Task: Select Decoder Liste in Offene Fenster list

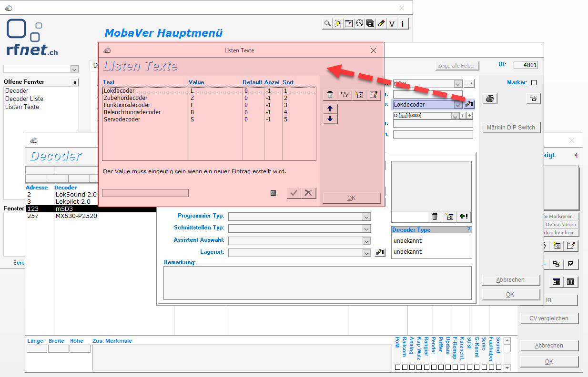Action: click(24, 99)
